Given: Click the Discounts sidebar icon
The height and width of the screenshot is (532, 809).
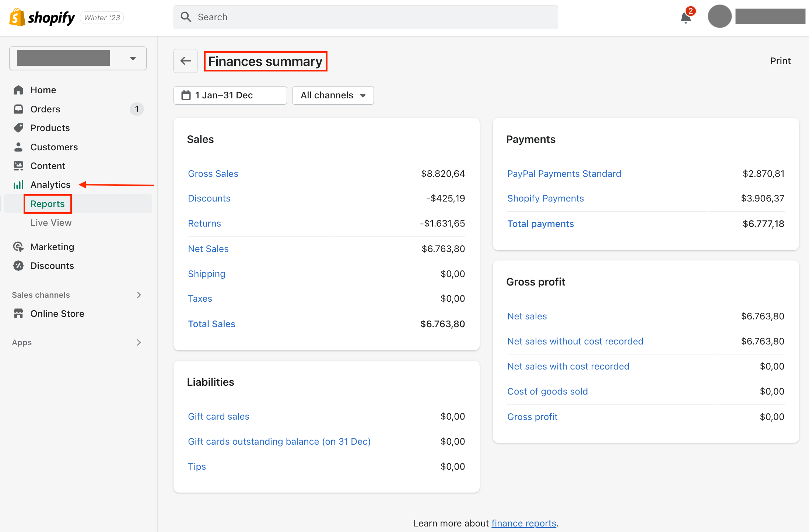Looking at the screenshot, I should [x=18, y=265].
